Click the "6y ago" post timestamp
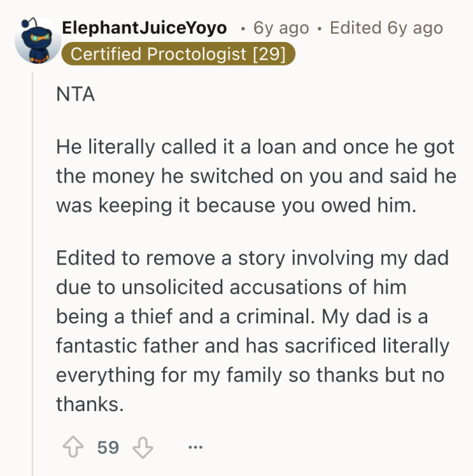473x476 pixels. tap(281, 28)
